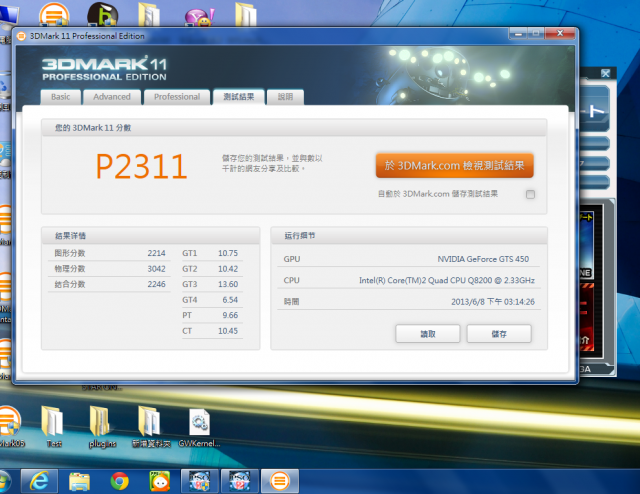Select the GT4 6.54 result row
This screenshot has height=494, width=640.
212,300
